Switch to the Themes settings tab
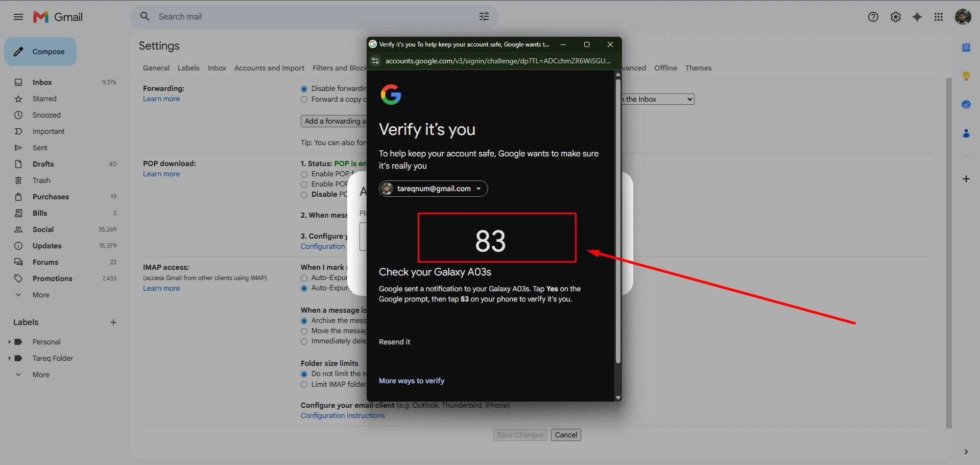Image resolution: width=980 pixels, height=465 pixels. pyautogui.click(x=698, y=68)
